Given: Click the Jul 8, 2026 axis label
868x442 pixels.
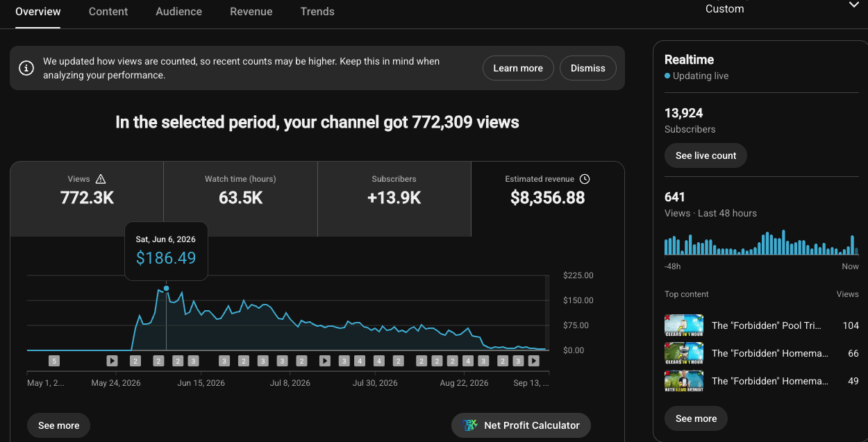Looking at the screenshot, I should pos(290,383).
